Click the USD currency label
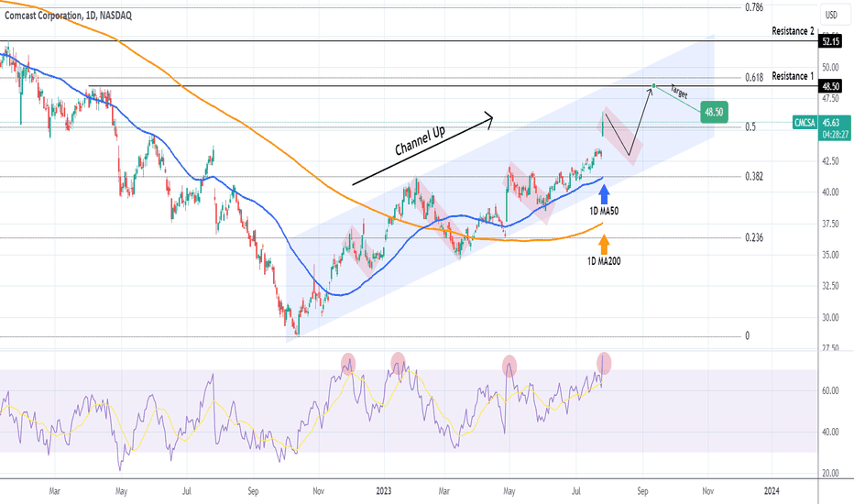This screenshot has height=504, width=854. (x=831, y=16)
